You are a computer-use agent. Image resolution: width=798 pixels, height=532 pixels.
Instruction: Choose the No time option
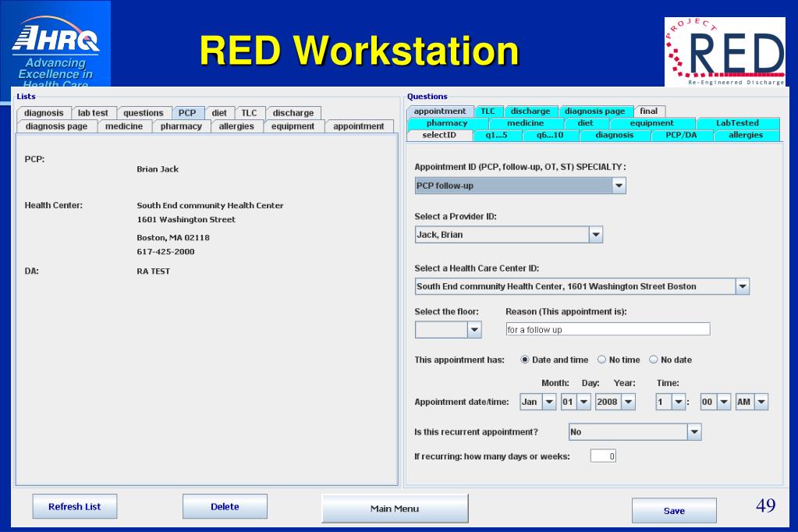(601, 360)
